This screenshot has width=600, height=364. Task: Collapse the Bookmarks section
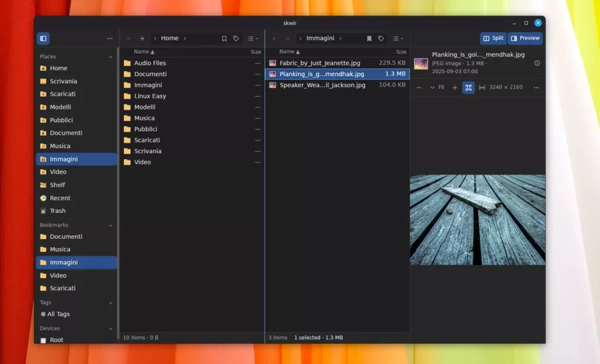111,225
